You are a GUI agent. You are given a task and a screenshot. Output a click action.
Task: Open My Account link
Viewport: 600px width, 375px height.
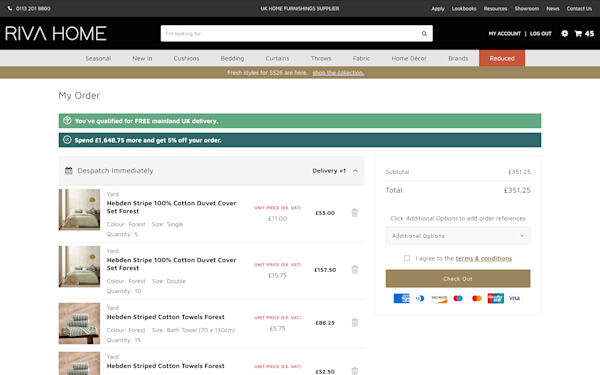pos(505,34)
